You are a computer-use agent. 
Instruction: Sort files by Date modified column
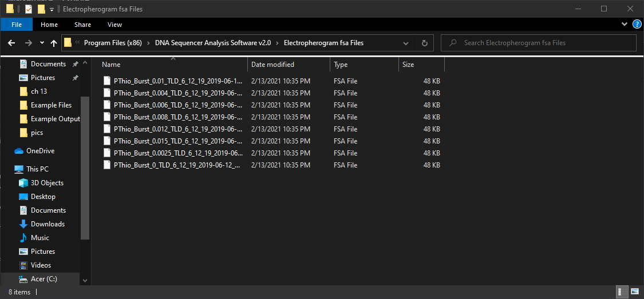pyautogui.click(x=289, y=65)
